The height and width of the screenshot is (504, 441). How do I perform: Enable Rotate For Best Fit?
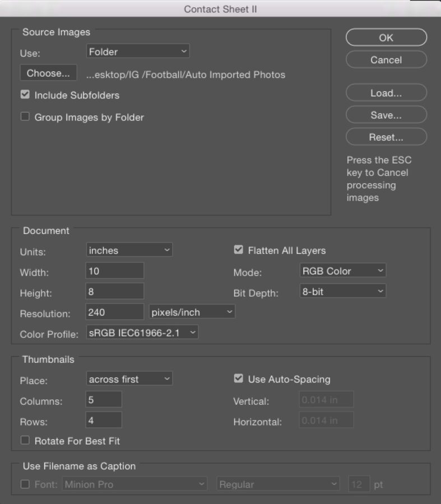point(25,440)
